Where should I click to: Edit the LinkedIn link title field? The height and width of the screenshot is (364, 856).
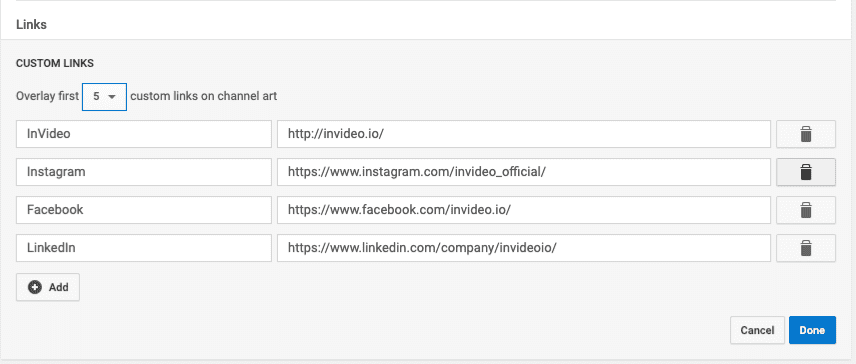(144, 248)
